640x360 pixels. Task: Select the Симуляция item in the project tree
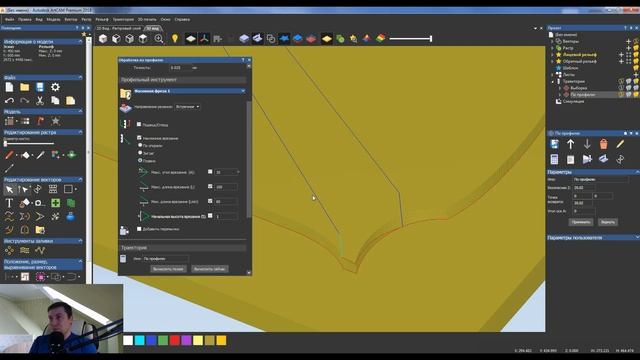pyautogui.click(x=573, y=101)
